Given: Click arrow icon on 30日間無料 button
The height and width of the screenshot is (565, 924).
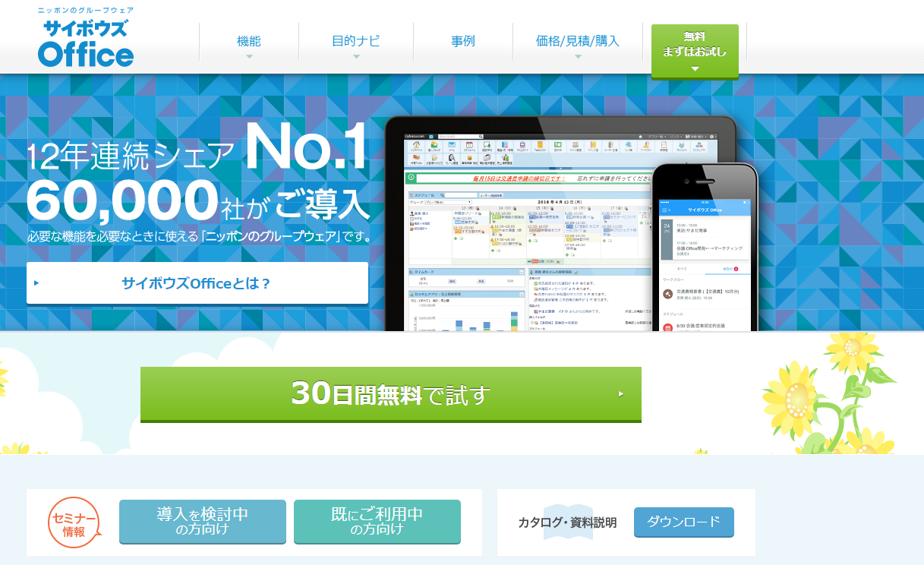Looking at the screenshot, I should point(621,394).
